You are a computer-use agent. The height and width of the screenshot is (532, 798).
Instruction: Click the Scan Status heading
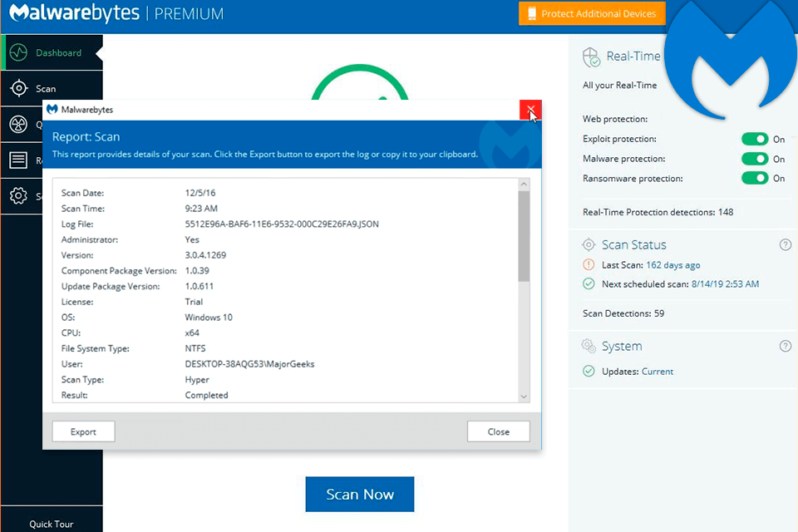634,245
